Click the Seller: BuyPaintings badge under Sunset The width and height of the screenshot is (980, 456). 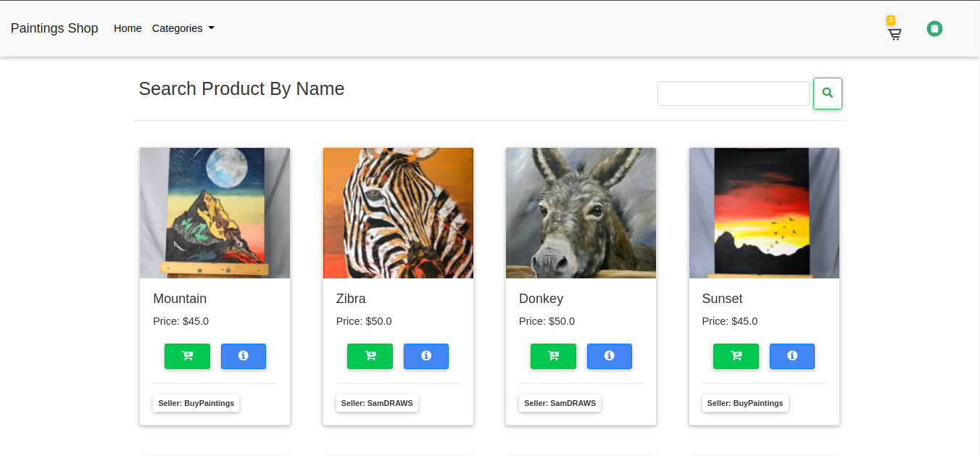pyautogui.click(x=745, y=403)
